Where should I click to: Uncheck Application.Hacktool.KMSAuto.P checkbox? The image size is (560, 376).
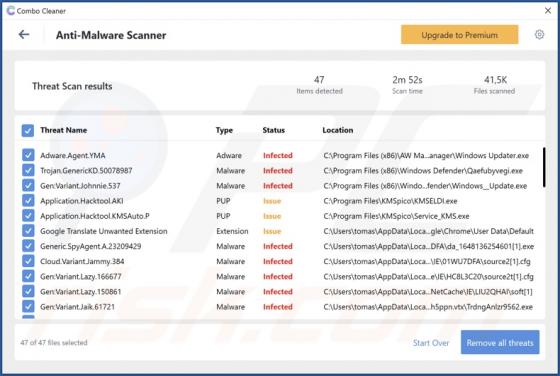(x=28, y=216)
